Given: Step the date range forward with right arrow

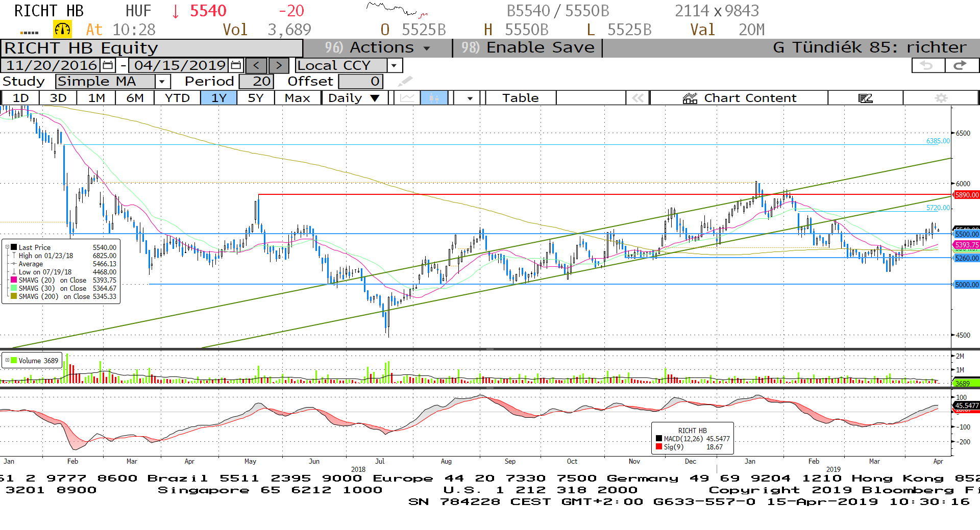Looking at the screenshot, I should [x=279, y=65].
